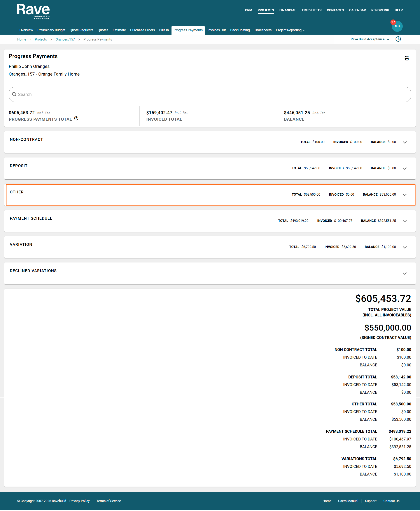Open the Users Manual footer link
The height and width of the screenshot is (511, 420).
(348, 501)
